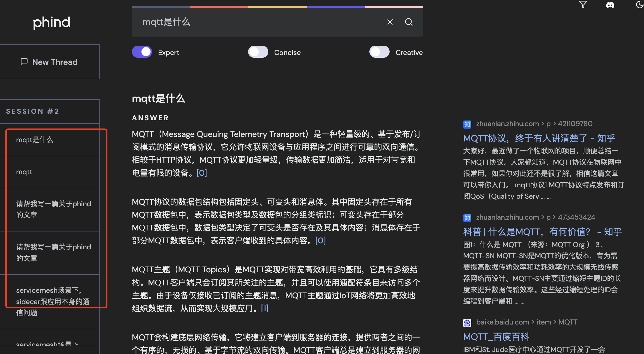
Task: Click the Zhihu favicon of first result
Action: click(467, 124)
